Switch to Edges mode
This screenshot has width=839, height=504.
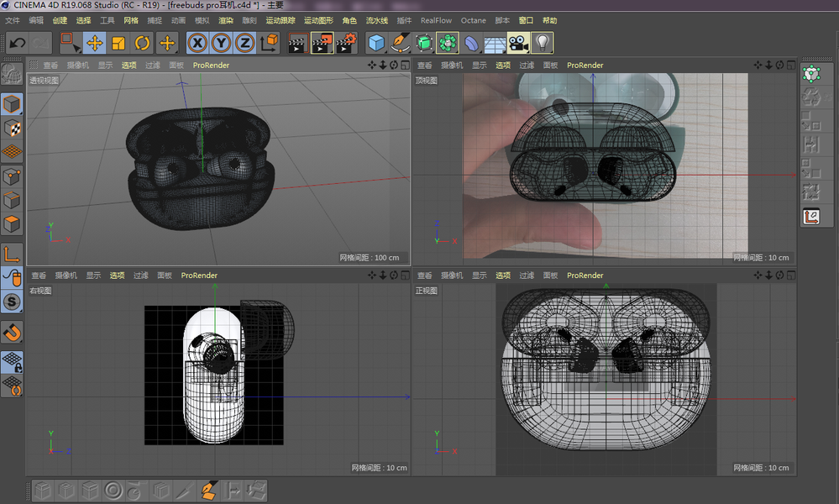click(12, 201)
